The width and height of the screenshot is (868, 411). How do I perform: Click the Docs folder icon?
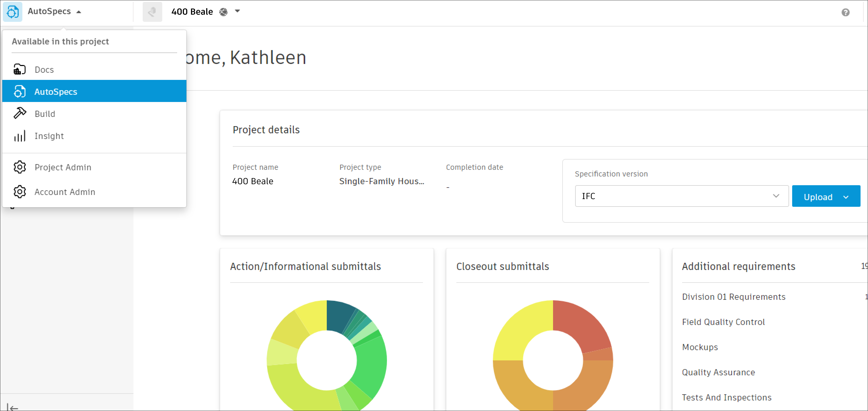[x=20, y=69]
